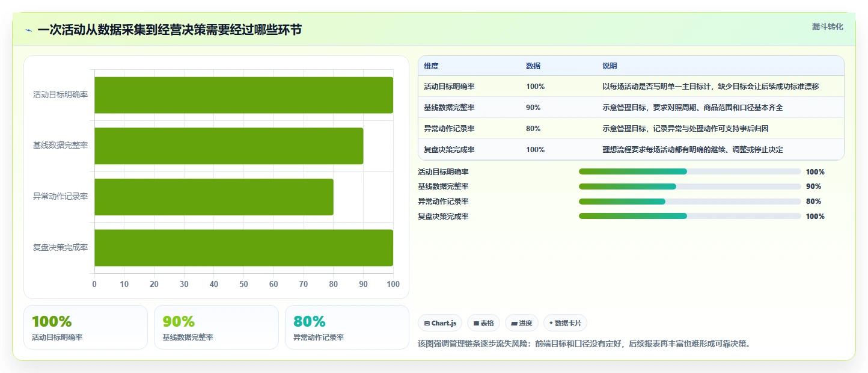Click the 活动目标明确率 100% progress bar
Image resolution: width=868 pixels, height=373 pixels.
689,171
